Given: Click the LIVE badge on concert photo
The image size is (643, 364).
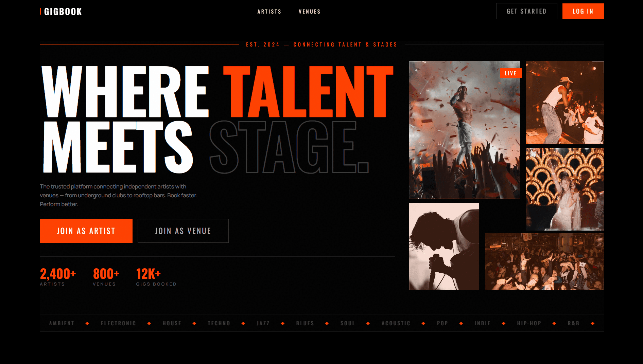Looking at the screenshot, I should coord(510,73).
